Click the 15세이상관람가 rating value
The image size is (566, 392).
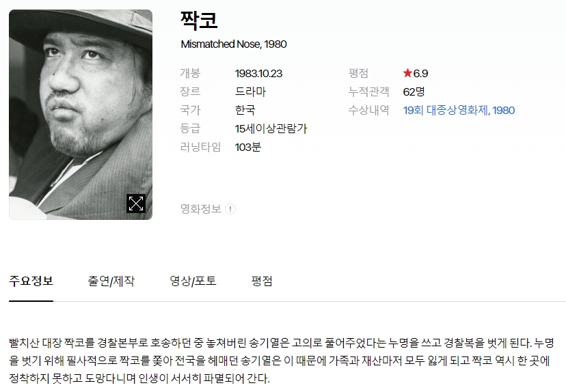tap(271, 128)
